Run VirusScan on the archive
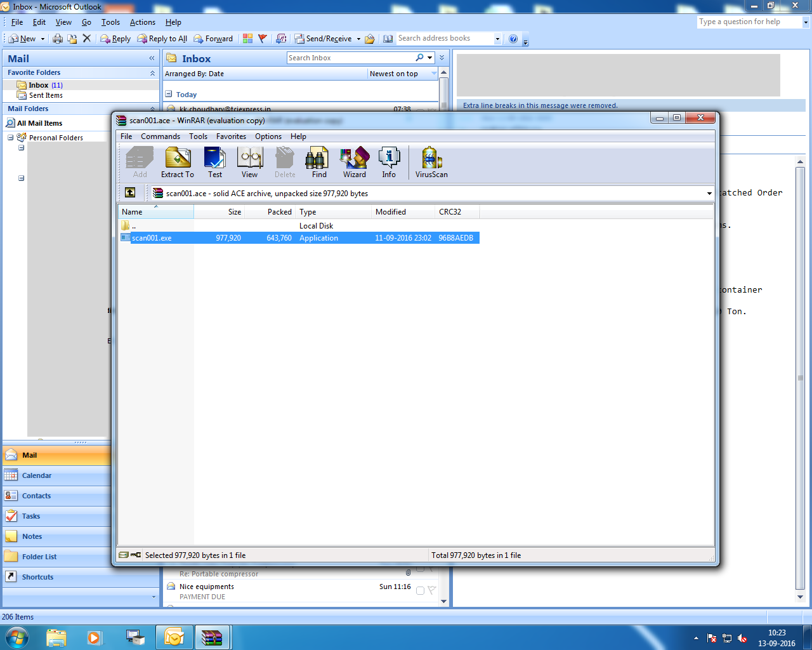This screenshot has height=650, width=812. coord(431,162)
